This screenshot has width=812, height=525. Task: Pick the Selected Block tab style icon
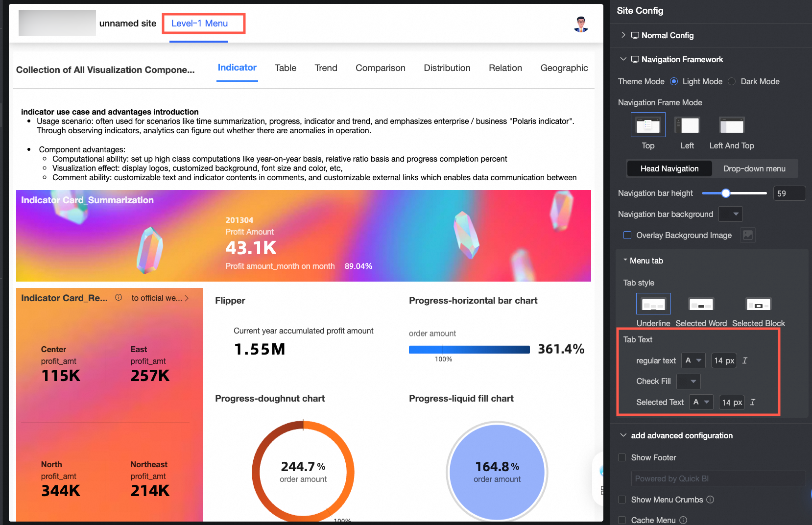click(x=758, y=304)
